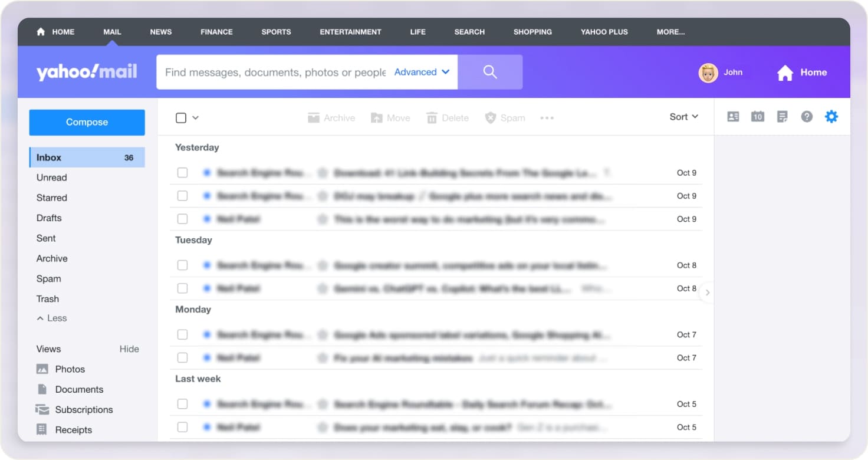Screen dimensions: 868x460
Task: Open the Notepad panel icon
Action: [782, 116]
